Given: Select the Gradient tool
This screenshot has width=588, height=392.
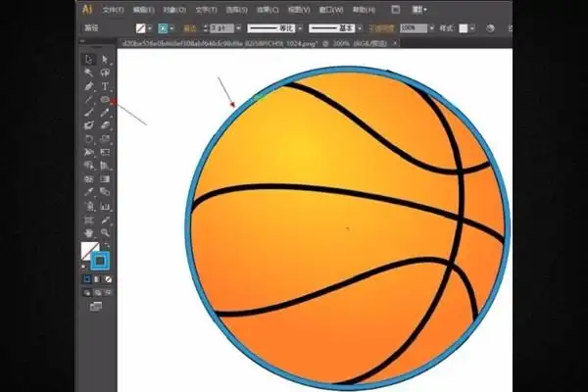Looking at the screenshot, I should (x=105, y=179).
